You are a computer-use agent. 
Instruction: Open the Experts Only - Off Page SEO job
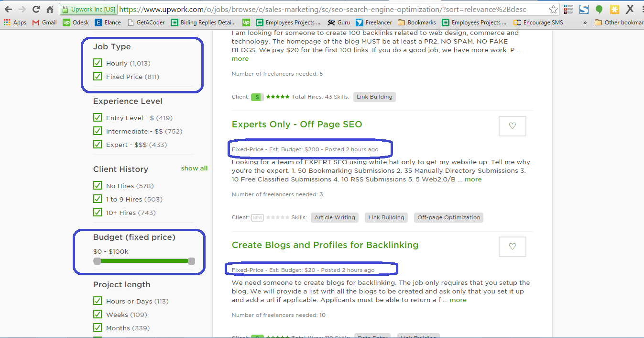[297, 124]
